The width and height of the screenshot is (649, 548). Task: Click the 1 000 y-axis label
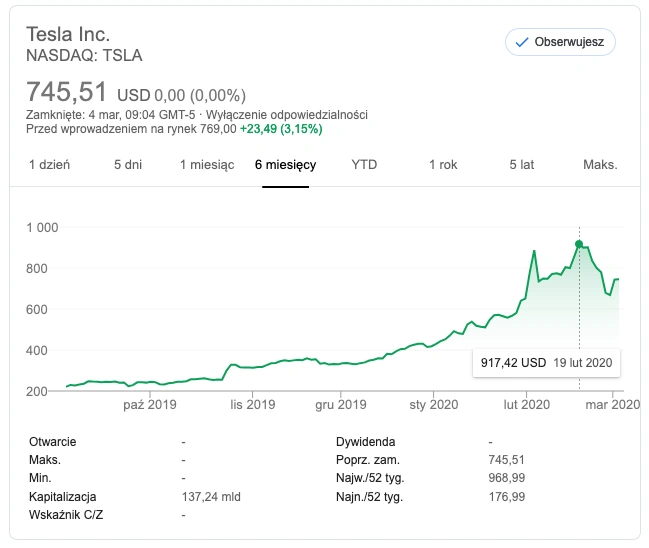[42, 228]
